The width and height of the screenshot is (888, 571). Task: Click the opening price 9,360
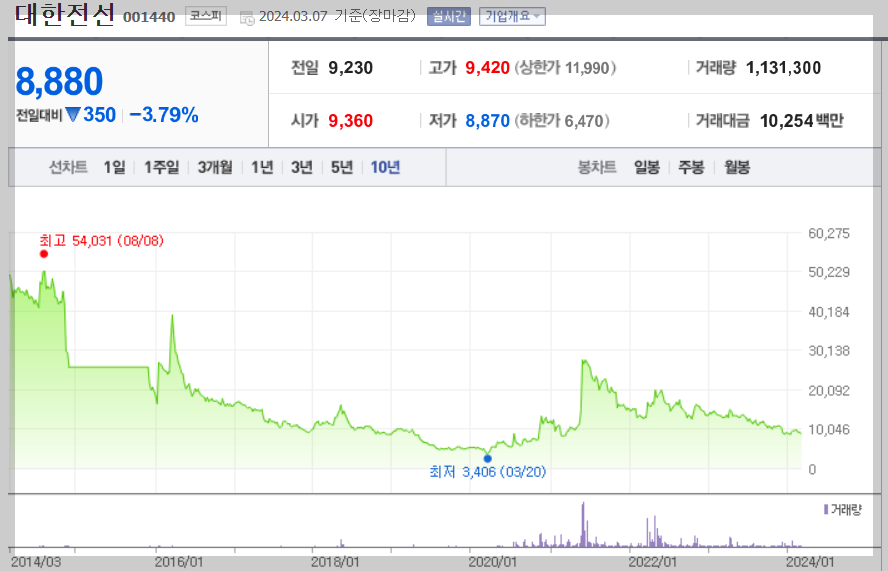(x=351, y=121)
